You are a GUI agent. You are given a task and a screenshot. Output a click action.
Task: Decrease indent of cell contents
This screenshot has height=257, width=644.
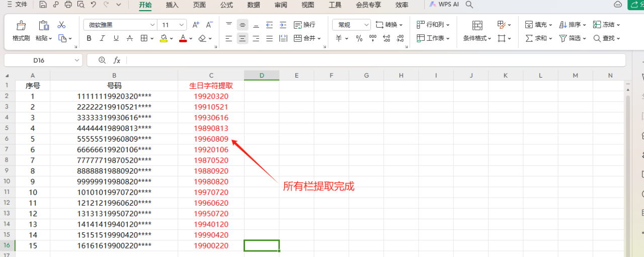[x=270, y=25]
